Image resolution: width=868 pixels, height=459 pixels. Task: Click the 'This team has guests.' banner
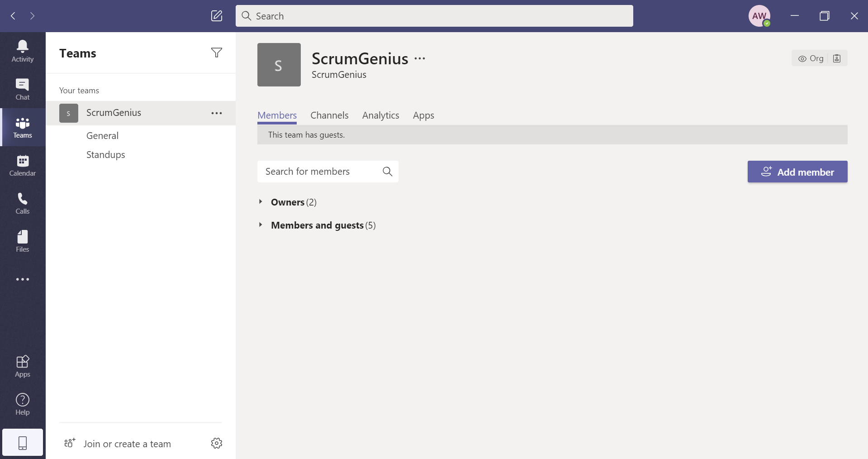[x=552, y=135]
